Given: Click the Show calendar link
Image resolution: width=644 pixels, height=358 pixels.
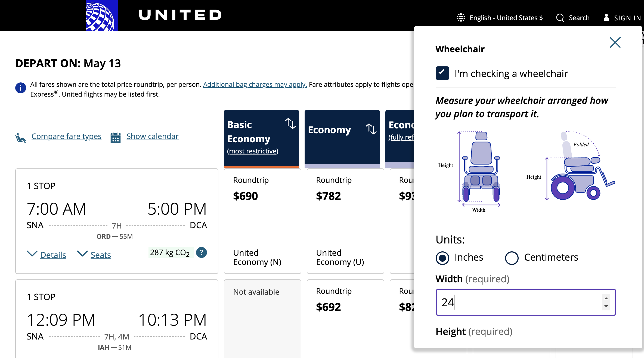Looking at the screenshot, I should [x=152, y=136].
